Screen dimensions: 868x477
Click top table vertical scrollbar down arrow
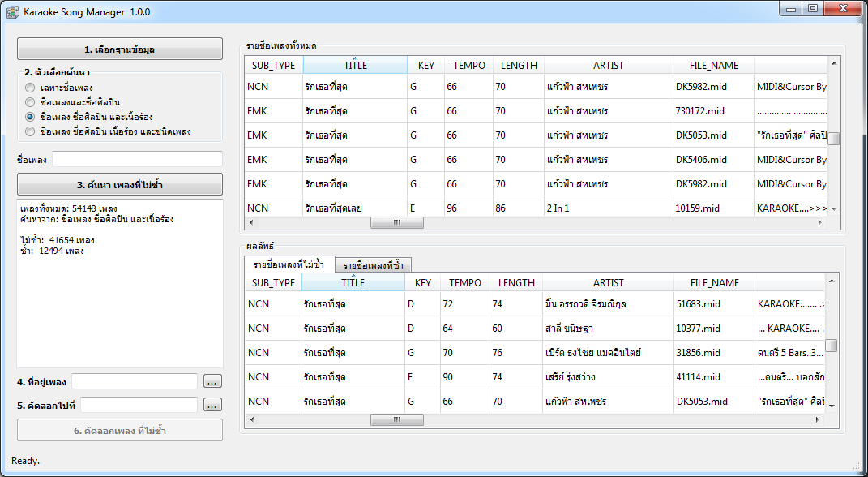(x=834, y=208)
